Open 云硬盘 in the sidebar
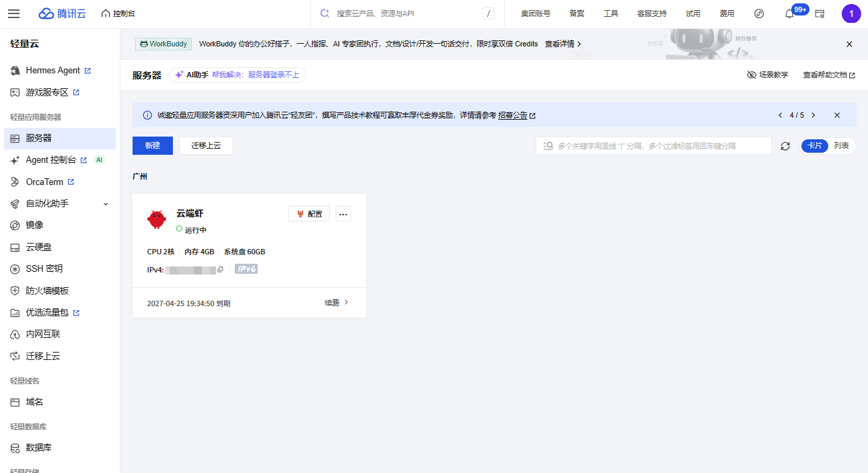868x473 pixels. coord(60,247)
